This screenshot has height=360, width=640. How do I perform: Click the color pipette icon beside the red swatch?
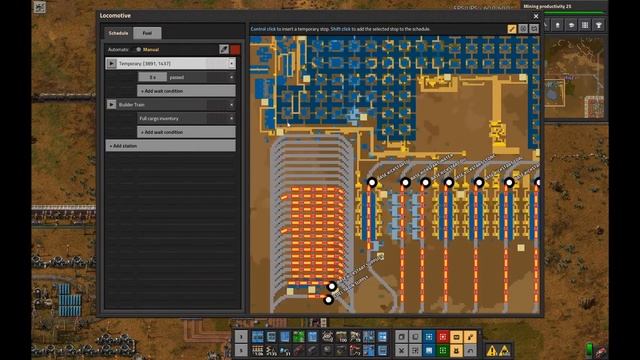(x=224, y=49)
